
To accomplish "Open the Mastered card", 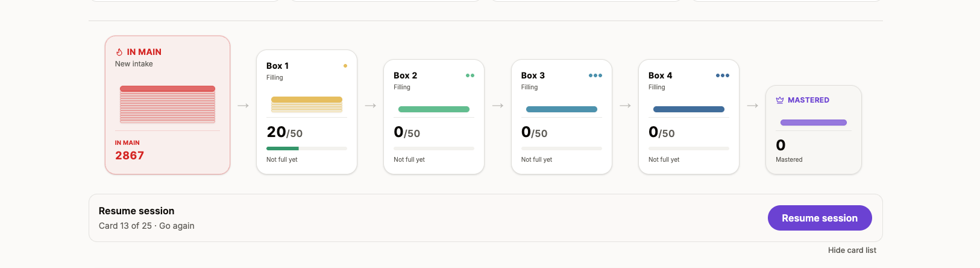I will 814,130.
